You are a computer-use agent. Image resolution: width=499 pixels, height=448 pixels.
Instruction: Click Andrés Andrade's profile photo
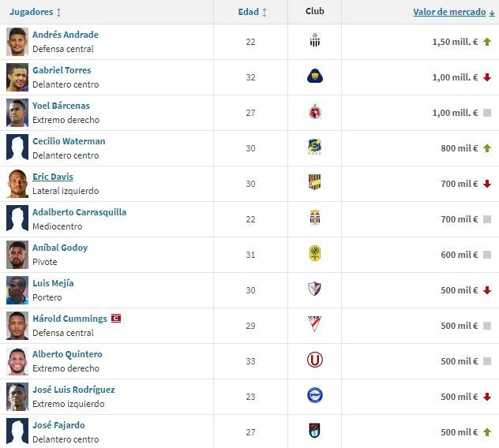point(17,42)
